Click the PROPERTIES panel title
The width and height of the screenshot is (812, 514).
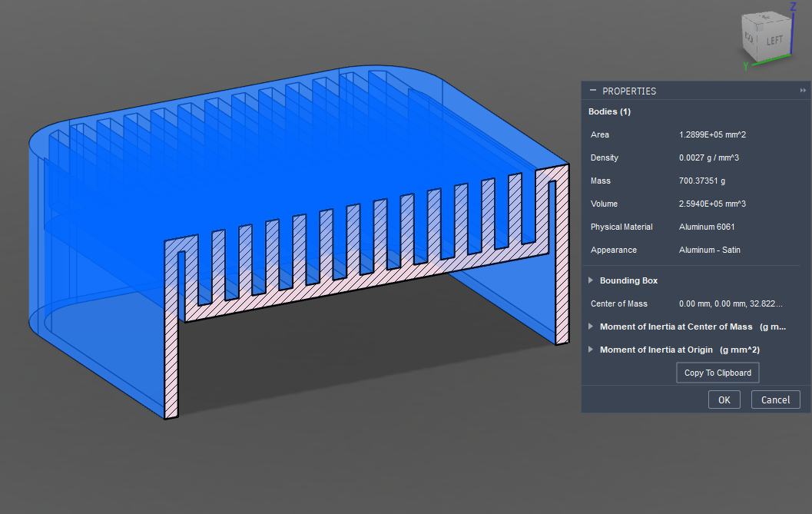(629, 91)
